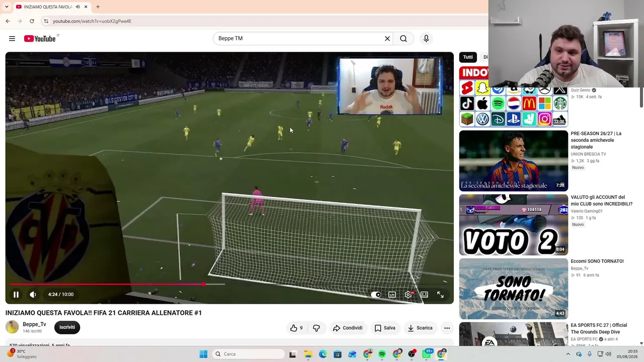Enter fullscreen mode

point(440,295)
